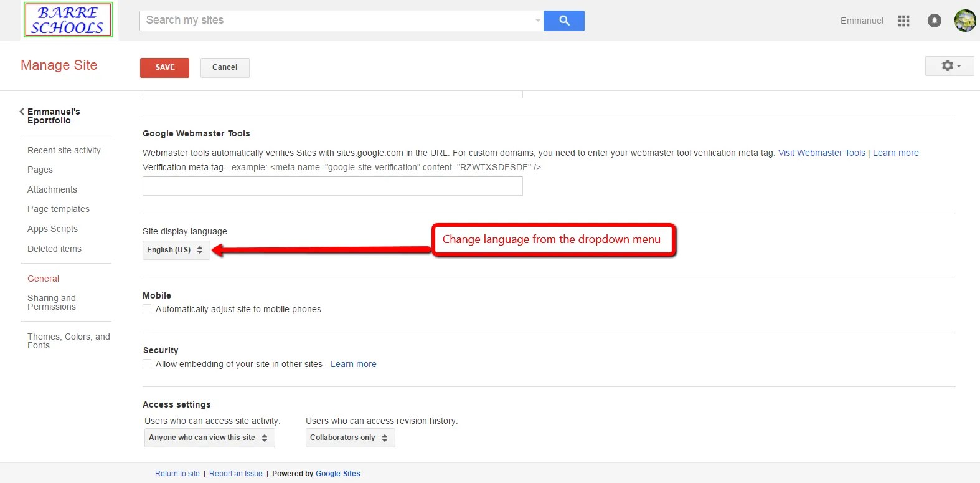
Task: Focus the verification meta tag field
Action: (332, 186)
